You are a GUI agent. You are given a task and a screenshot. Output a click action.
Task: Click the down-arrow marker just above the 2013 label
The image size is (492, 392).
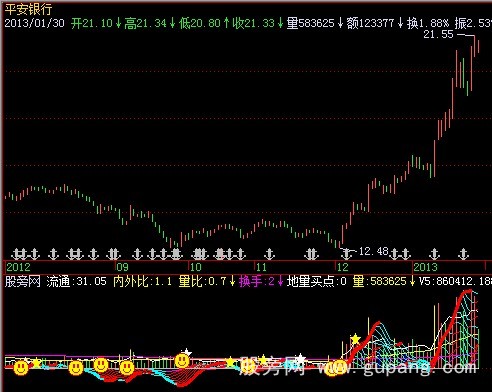434,254
